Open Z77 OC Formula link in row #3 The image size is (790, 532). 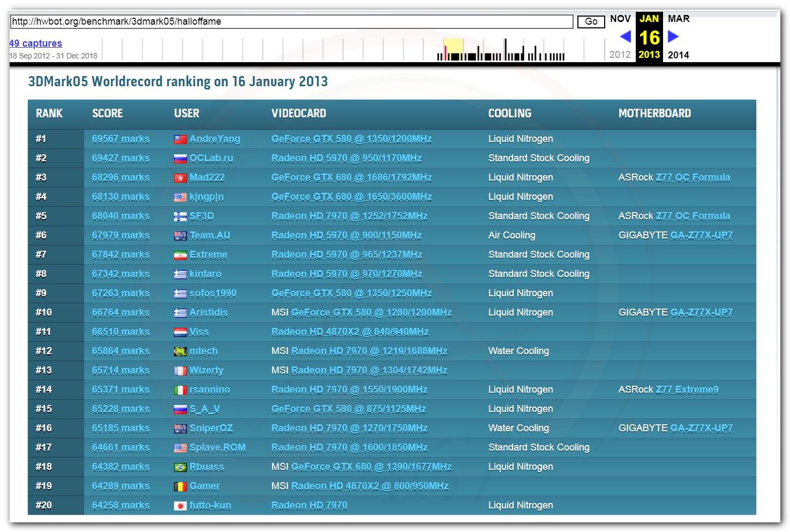click(693, 177)
